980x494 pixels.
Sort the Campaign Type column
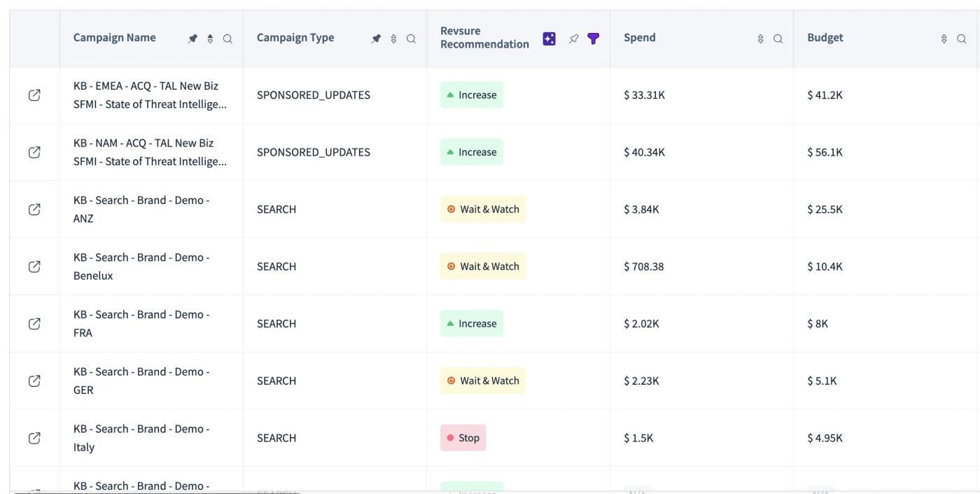pyautogui.click(x=393, y=39)
